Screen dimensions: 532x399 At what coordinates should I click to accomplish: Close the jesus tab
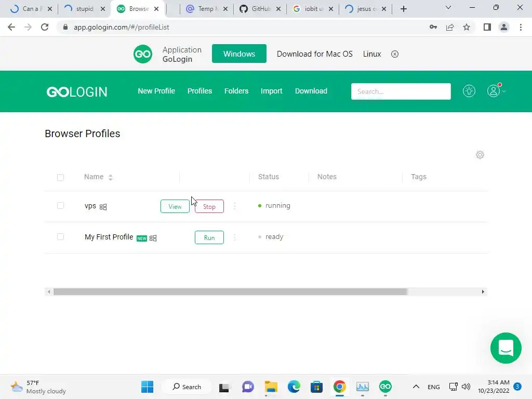pos(384,9)
